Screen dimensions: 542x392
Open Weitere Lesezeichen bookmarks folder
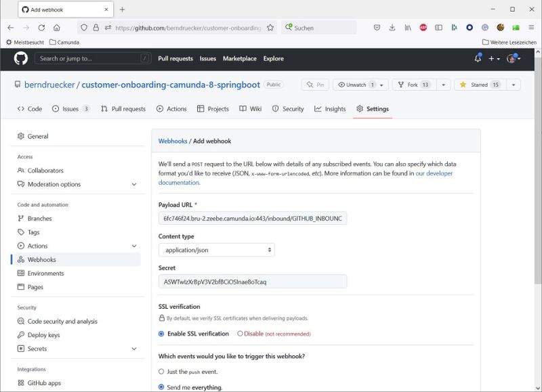pyautogui.click(x=509, y=42)
